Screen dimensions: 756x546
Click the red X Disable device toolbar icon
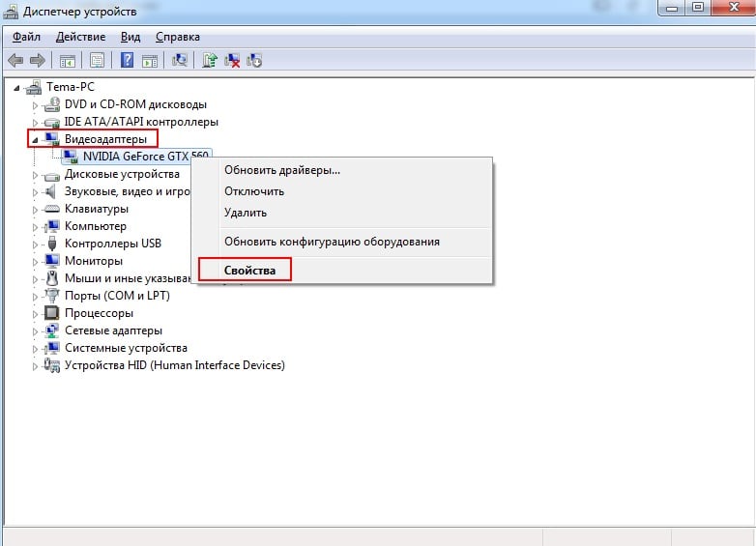click(233, 60)
